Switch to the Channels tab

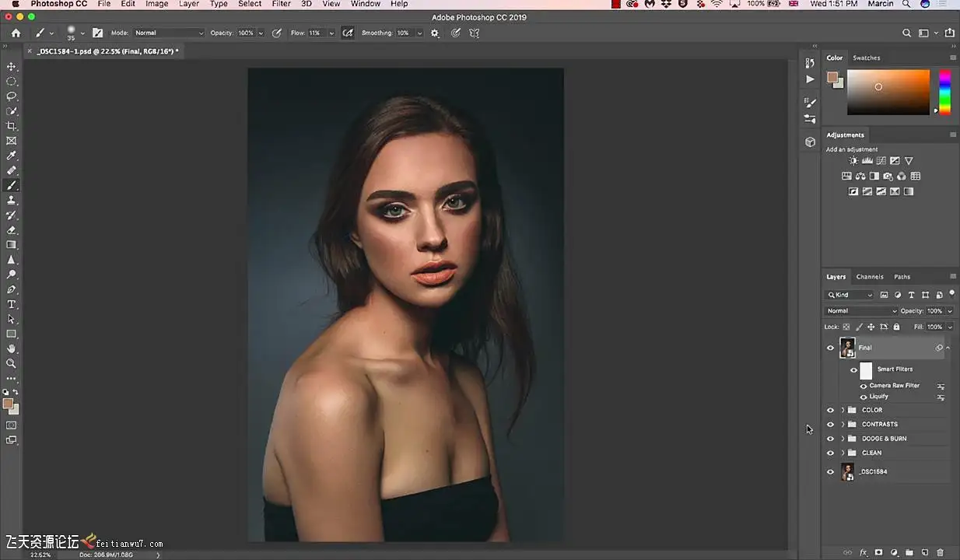pos(870,277)
